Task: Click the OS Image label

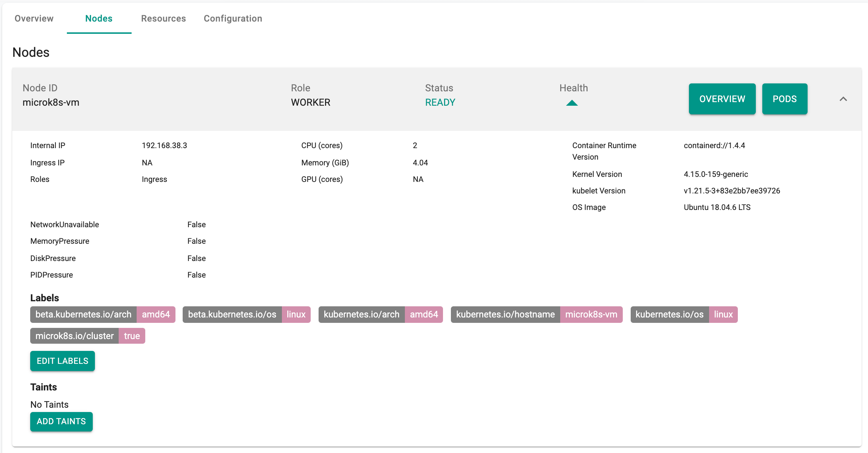Action: coord(589,207)
